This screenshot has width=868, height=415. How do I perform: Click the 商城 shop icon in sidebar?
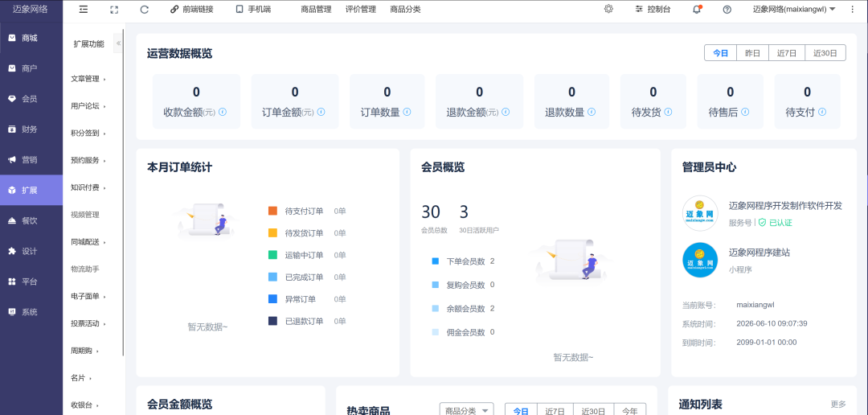tap(11, 39)
